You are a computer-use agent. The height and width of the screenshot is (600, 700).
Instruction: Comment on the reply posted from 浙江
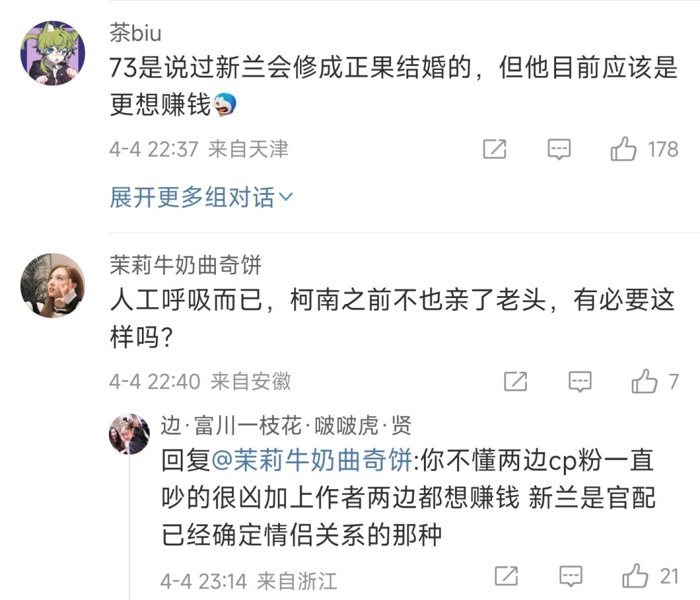pyautogui.click(x=571, y=575)
